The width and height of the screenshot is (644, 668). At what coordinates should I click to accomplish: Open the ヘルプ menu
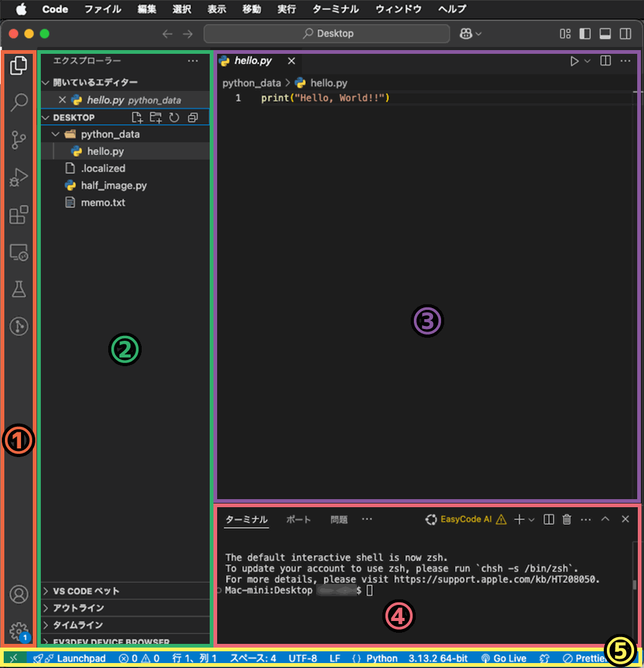tap(452, 9)
